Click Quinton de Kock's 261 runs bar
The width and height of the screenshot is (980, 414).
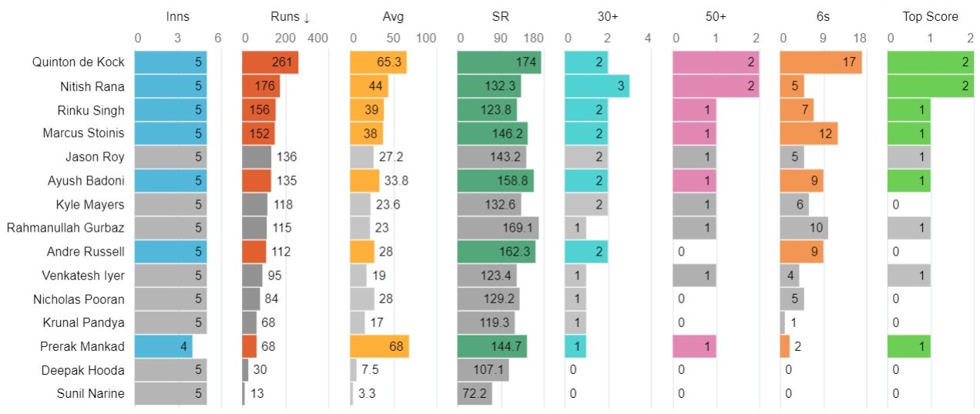270,62
